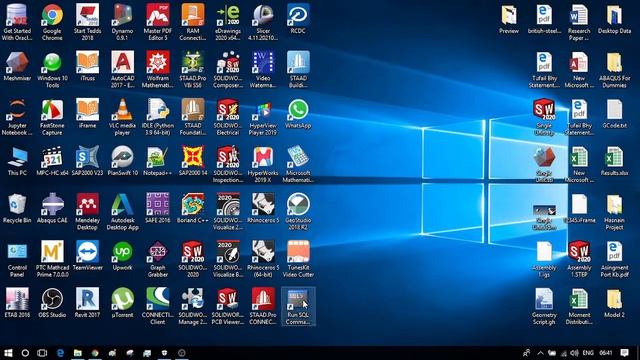Screen dimensions: 640x360
Task: Open SOLIDWORKS Composer shortcut
Action: click(x=228, y=69)
